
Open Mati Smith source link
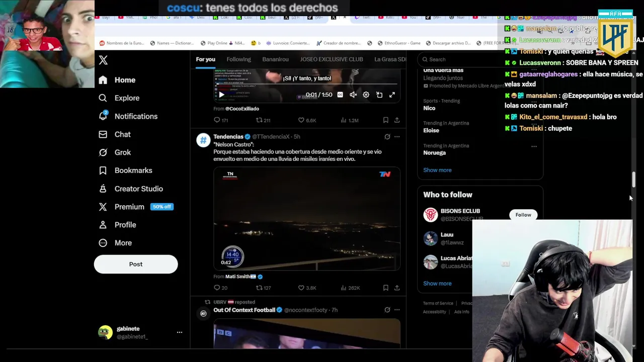(240, 277)
